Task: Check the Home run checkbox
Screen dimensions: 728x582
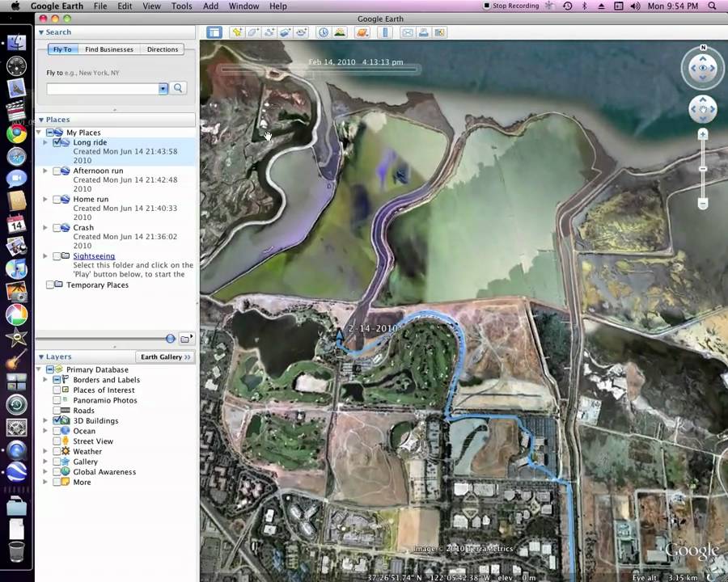Action: [57, 200]
